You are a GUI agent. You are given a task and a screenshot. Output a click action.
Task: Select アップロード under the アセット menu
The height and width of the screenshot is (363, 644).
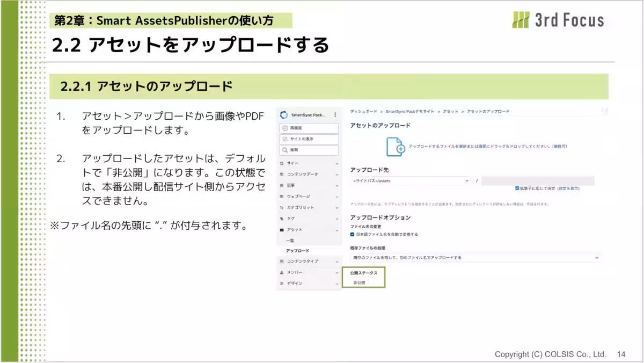(x=298, y=251)
